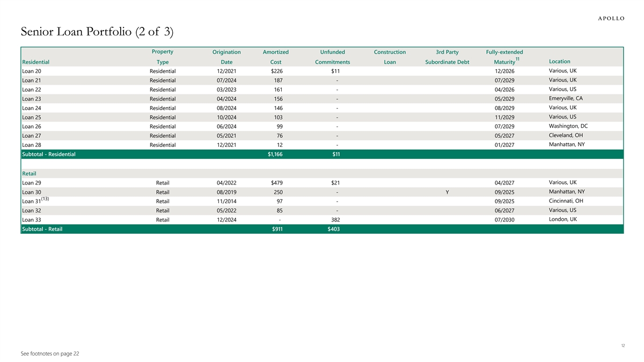This screenshot has width=644, height=362.
Task: Click the Fully-extended Maturity column header
Action: click(504, 57)
